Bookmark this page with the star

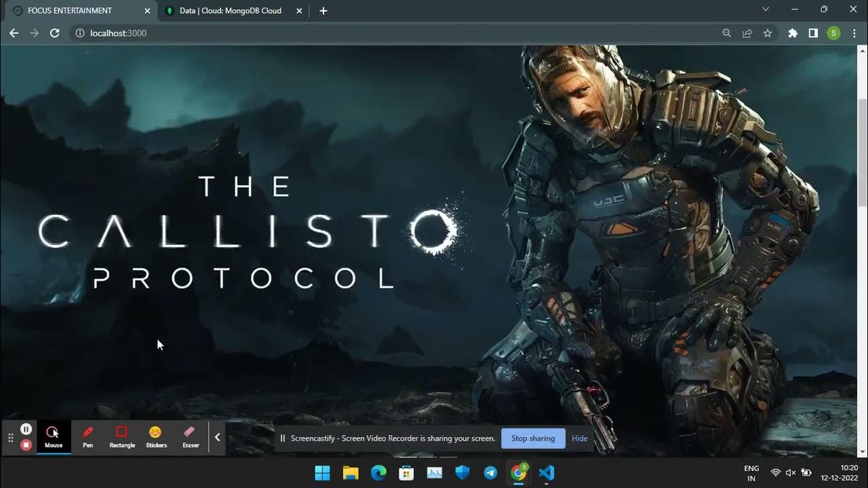767,33
